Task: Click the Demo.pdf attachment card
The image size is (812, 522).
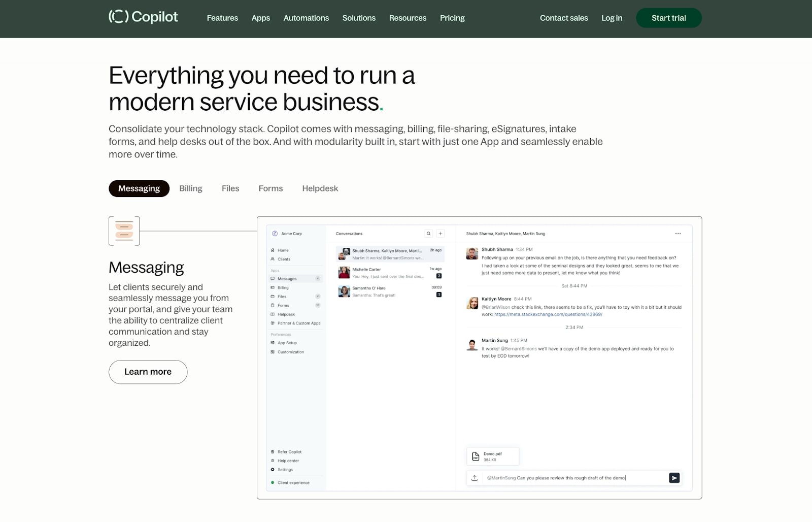Action: point(492,456)
